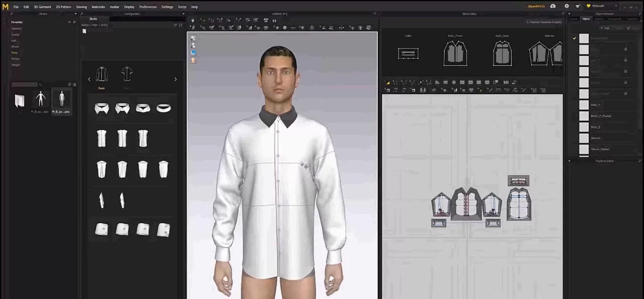
Task: Click the library search field
Action: tap(25, 85)
